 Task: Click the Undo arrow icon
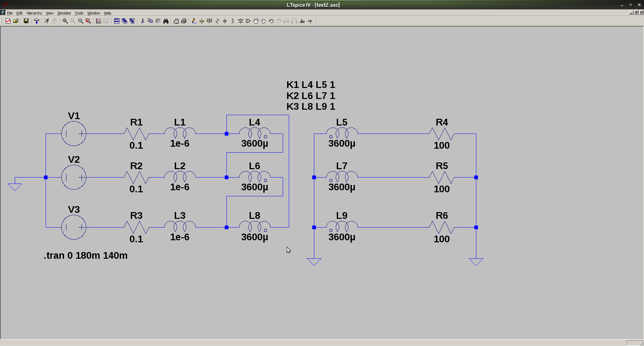tap(271, 21)
